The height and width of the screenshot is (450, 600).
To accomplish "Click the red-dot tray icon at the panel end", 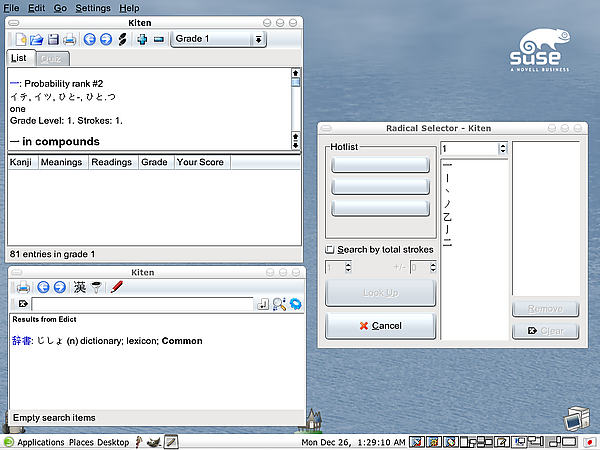I will (589, 442).
